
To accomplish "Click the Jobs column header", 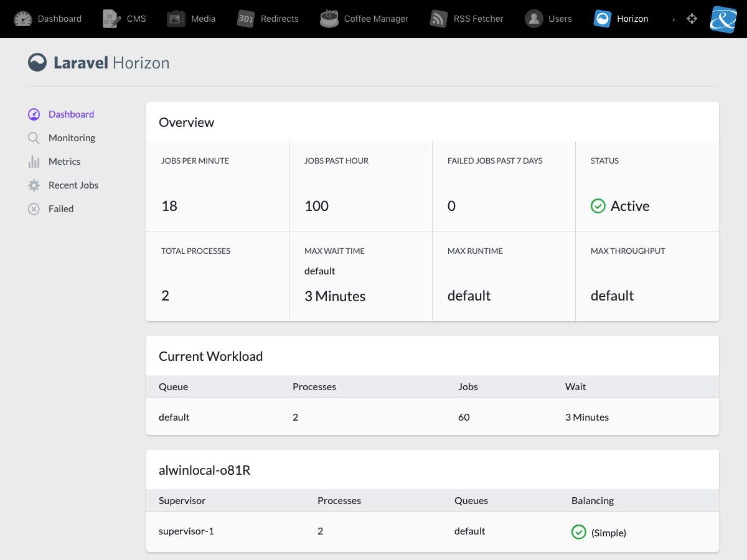I will point(468,387).
